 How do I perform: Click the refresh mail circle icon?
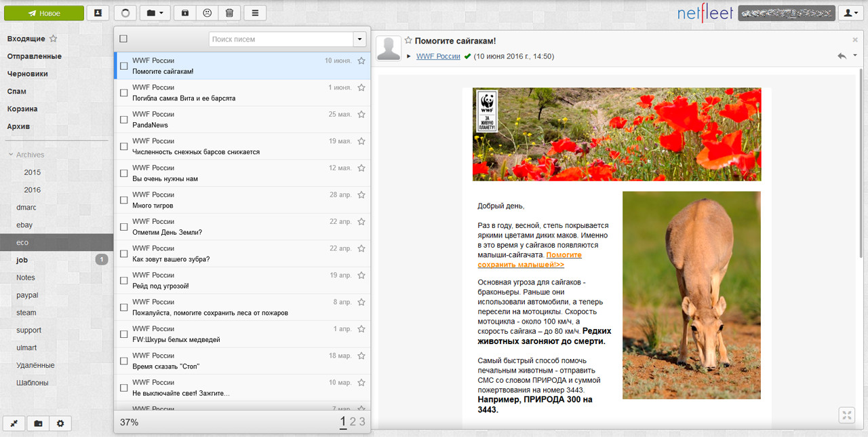(125, 13)
